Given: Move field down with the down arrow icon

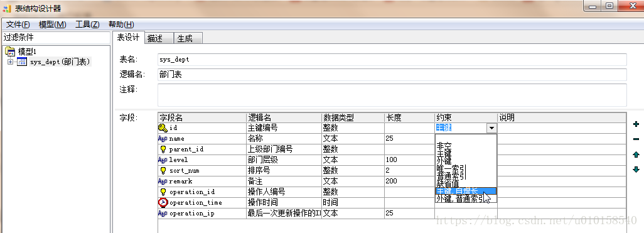Looking at the screenshot, I should point(636,170).
